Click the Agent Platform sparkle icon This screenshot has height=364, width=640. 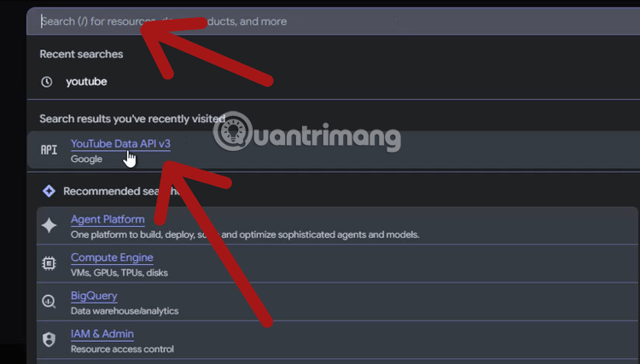(49, 225)
